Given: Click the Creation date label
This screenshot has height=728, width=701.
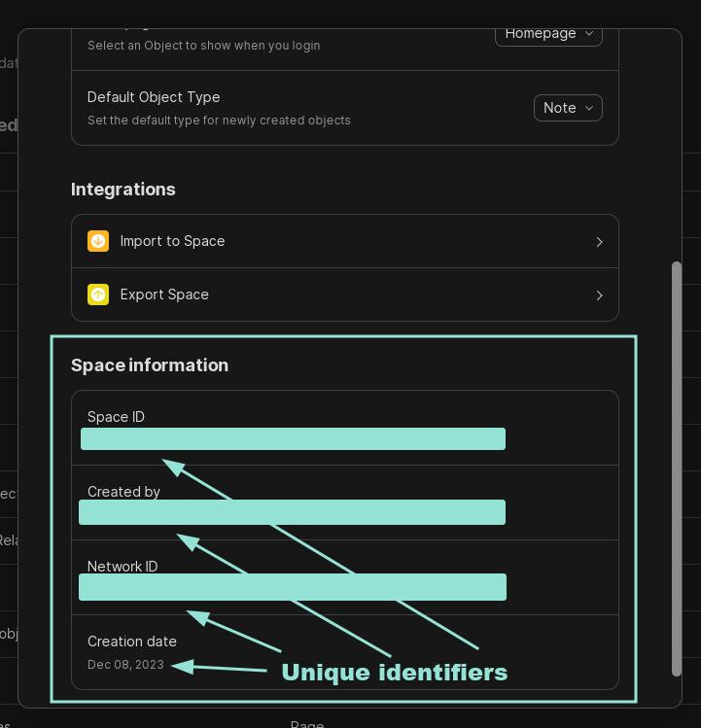Looking at the screenshot, I should pos(132,641).
